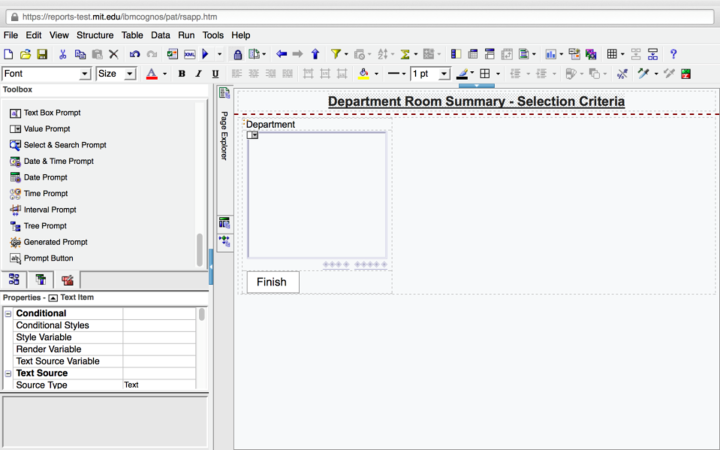
Task: Select the Tree Prompt toolbox item
Action: click(44, 226)
